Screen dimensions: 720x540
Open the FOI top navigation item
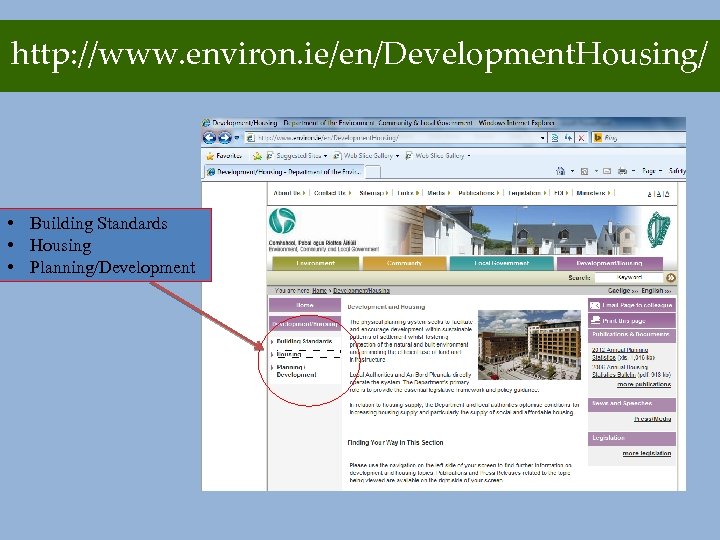point(558,193)
